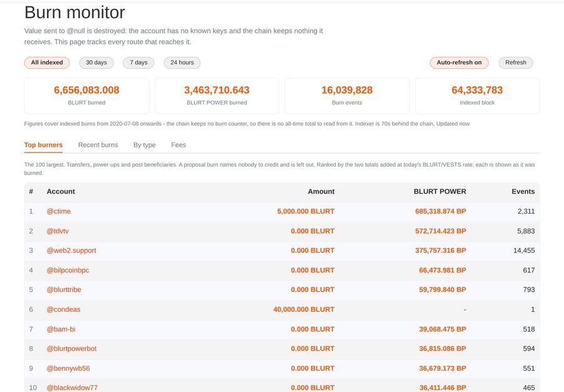The image size is (564, 392).
Task: Filter burns to last 7 days
Action: point(138,63)
